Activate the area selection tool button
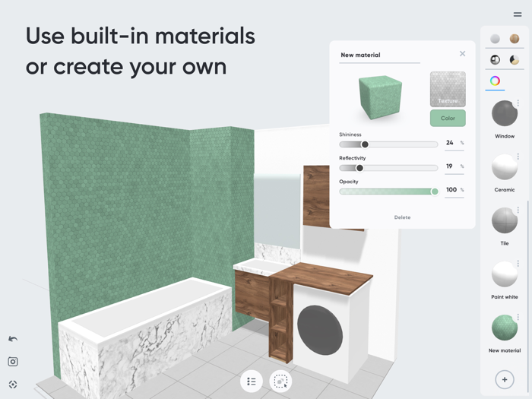 tap(280, 382)
